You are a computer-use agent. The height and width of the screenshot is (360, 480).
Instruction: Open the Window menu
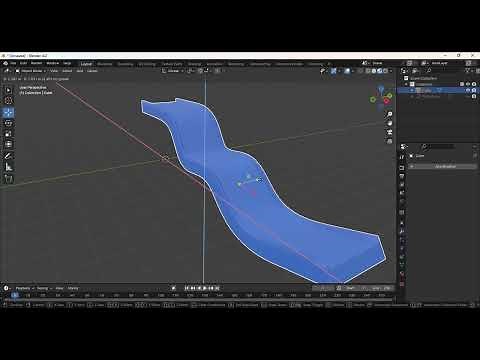click(x=52, y=63)
